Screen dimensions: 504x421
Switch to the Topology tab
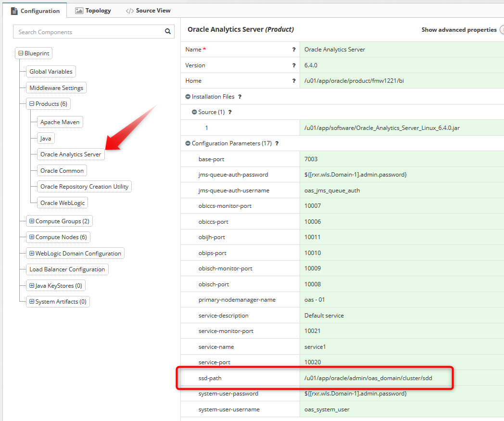coord(93,11)
